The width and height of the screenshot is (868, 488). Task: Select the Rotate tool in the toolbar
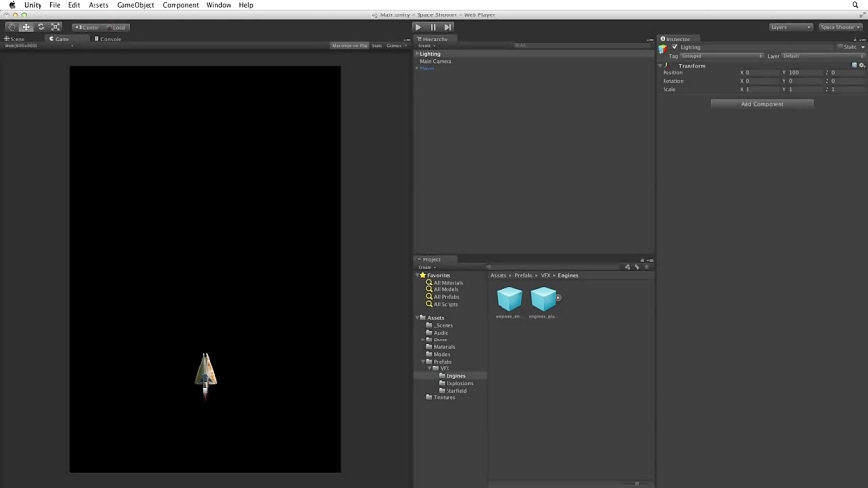[41, 27]
